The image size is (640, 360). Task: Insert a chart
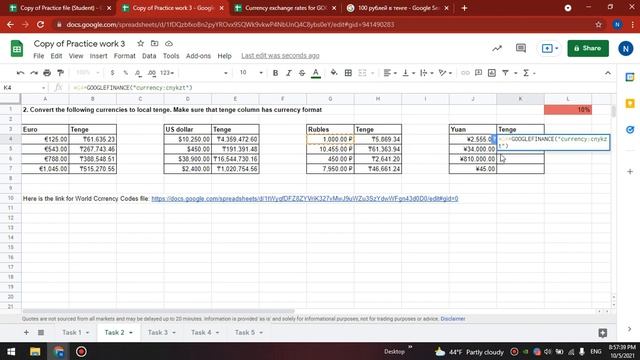[x=492, y=73]
